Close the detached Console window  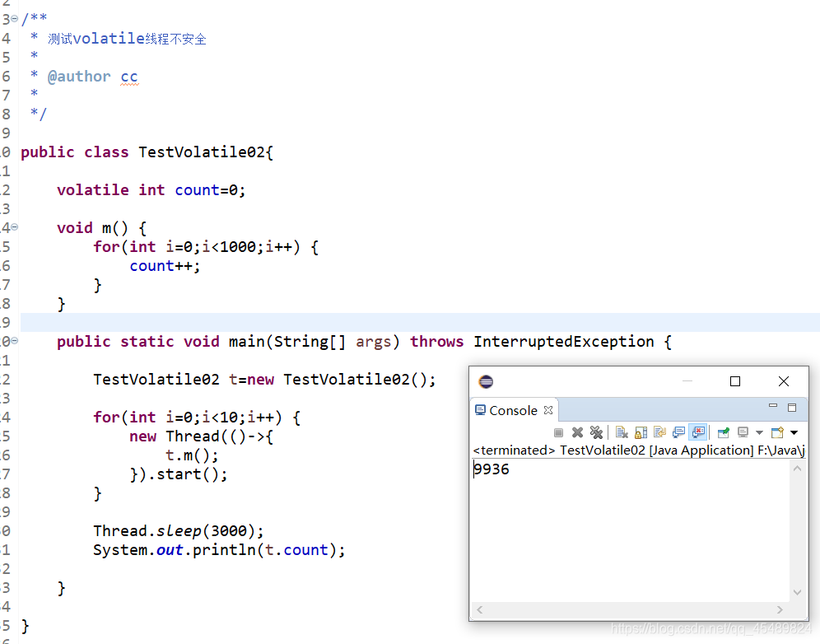coord(784,381)
